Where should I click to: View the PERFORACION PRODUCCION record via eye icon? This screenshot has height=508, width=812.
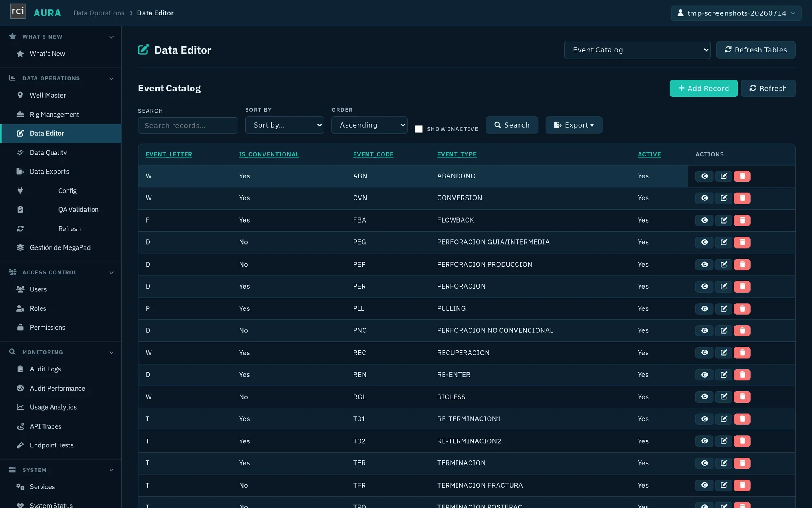click(704, 265)
